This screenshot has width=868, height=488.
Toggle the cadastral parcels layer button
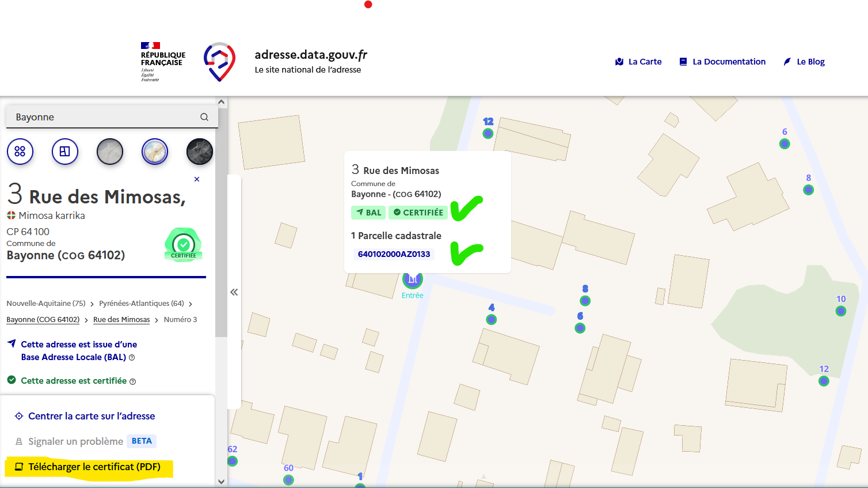[65, 152]
